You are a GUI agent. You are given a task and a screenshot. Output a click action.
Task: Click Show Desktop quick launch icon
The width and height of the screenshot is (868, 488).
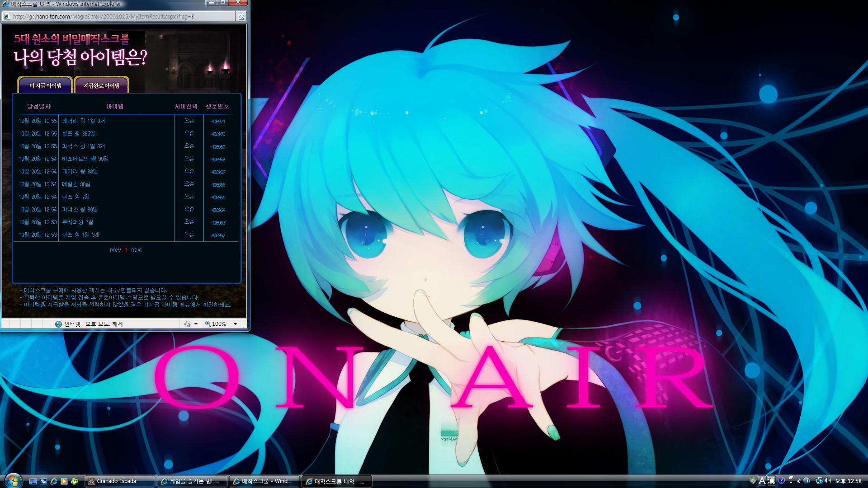[33, 481]
